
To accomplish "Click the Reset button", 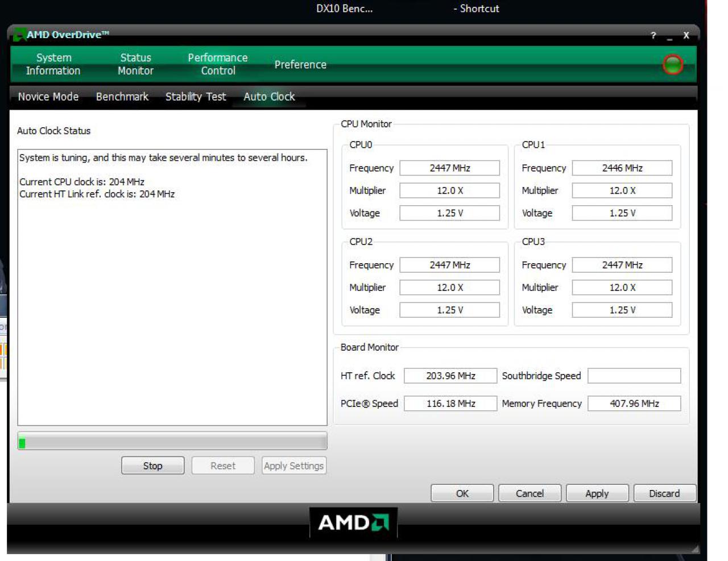I will [x=223, y=466].
